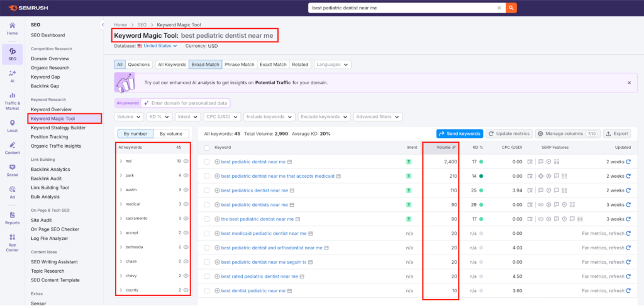
Task: Toggle eye icon for sacramento group
Action: coord(186,218)
